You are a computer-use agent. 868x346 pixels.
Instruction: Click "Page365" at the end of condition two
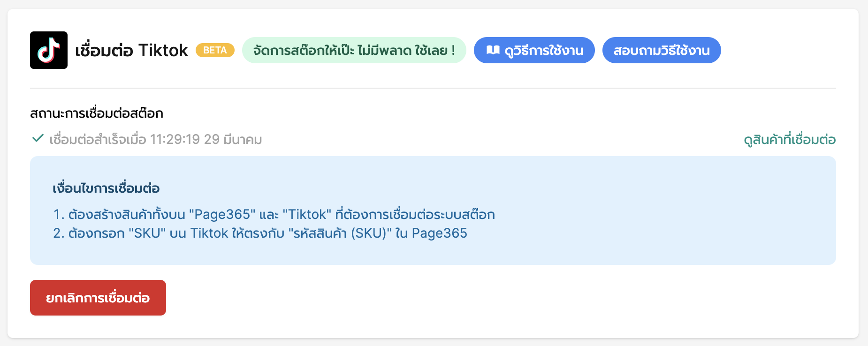pyautogui.click(x=439, y=233)
